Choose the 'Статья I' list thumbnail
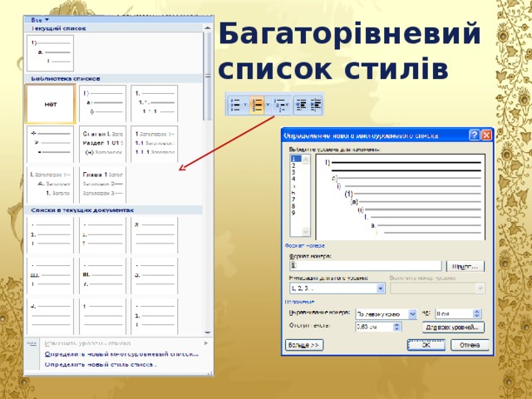 tap(102, 144)
